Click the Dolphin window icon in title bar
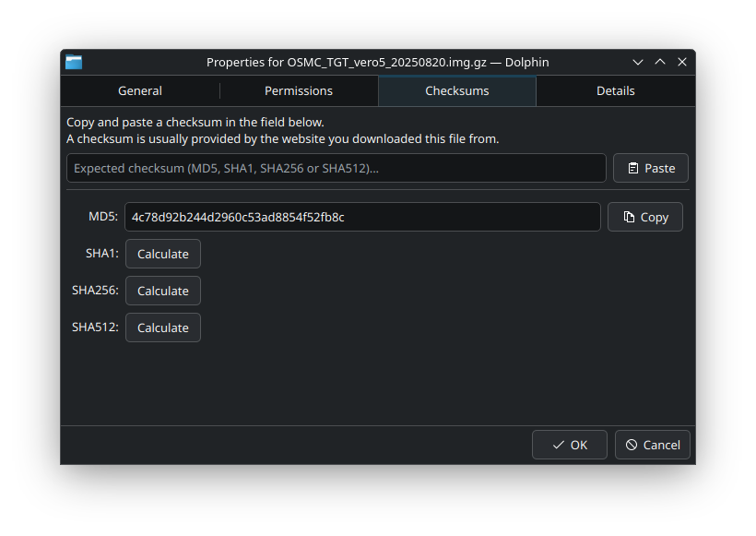Screen dimensions: 756x536 click(x=74, y=62)
